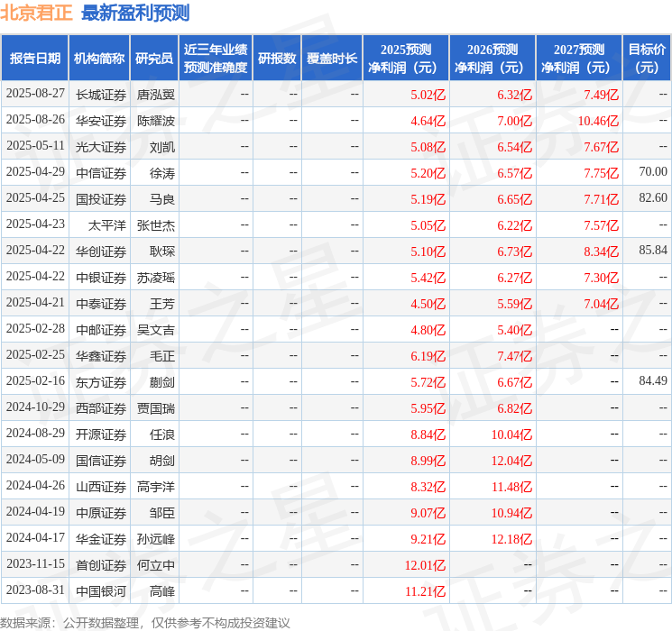Select analyst 孙远峰

(156, 539)
